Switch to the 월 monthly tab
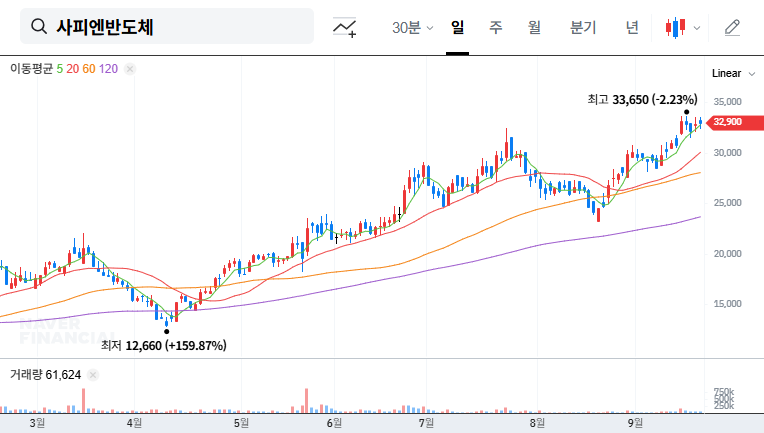Viewport: 764px width, 433px height. [x=535, y=27]
